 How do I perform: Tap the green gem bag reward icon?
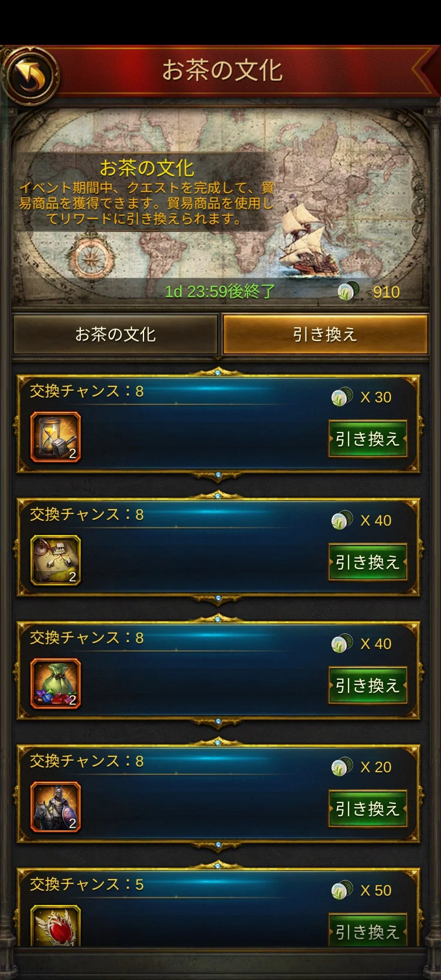[x=56, y=684]
